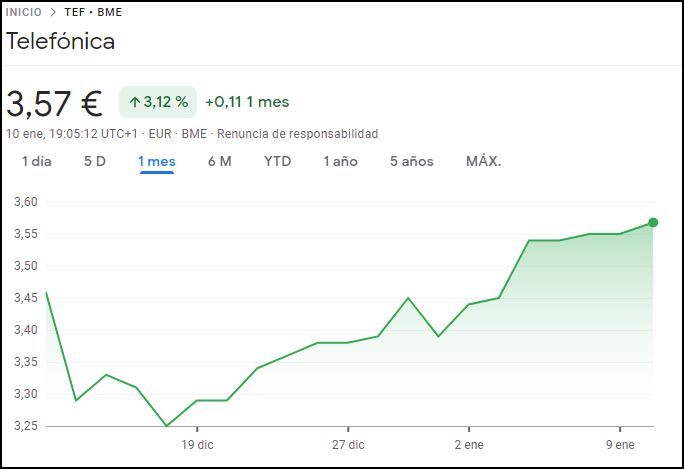Click the green up-arrow icon beside 3,12 %
The height and width of the screenshot is (469, 684).
tap(134, 102)
